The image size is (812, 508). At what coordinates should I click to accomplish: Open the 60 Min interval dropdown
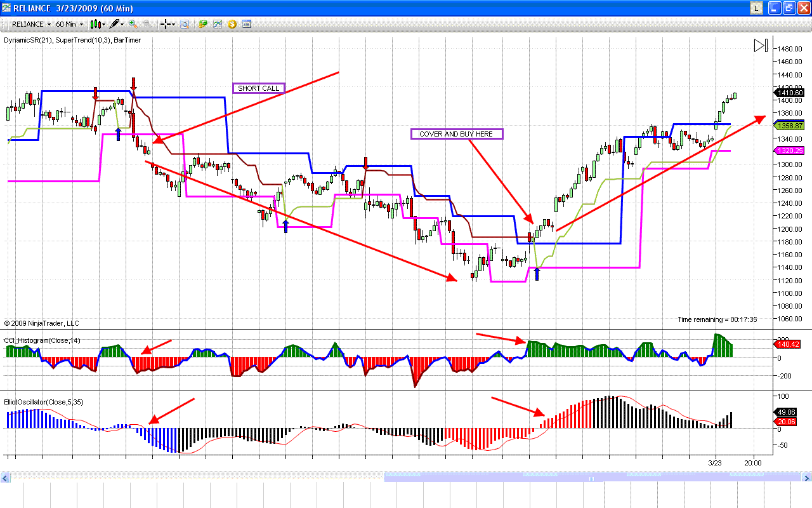(x=69, y=24)
